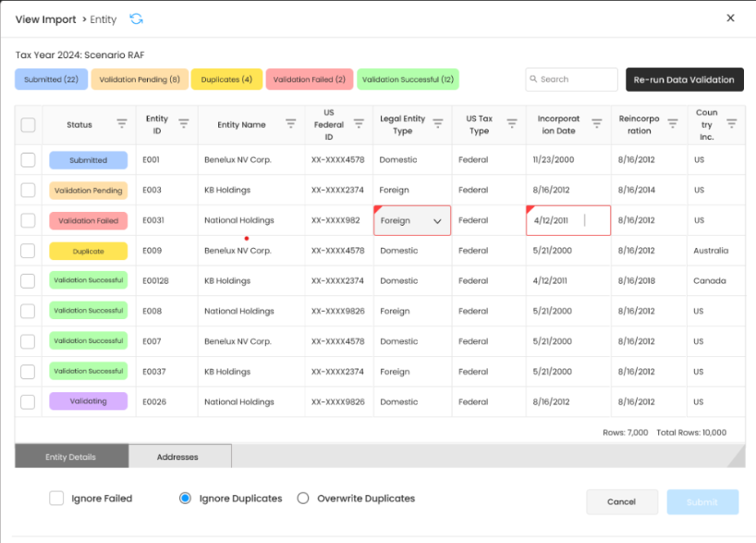Choose the Ignore Duplicates radio option
Viewport: 756px width, 543px height.
pyautogui.click(x=185, y=498)
